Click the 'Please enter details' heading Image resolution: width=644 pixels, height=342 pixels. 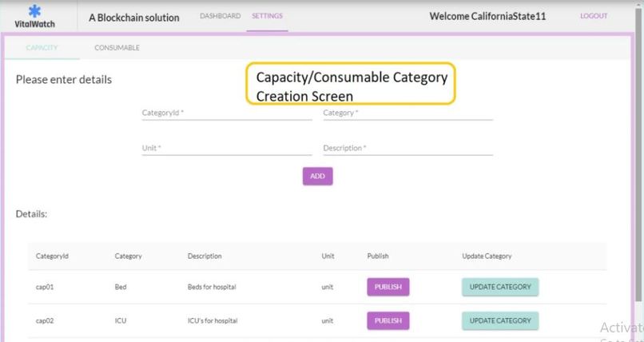[64, 80]
